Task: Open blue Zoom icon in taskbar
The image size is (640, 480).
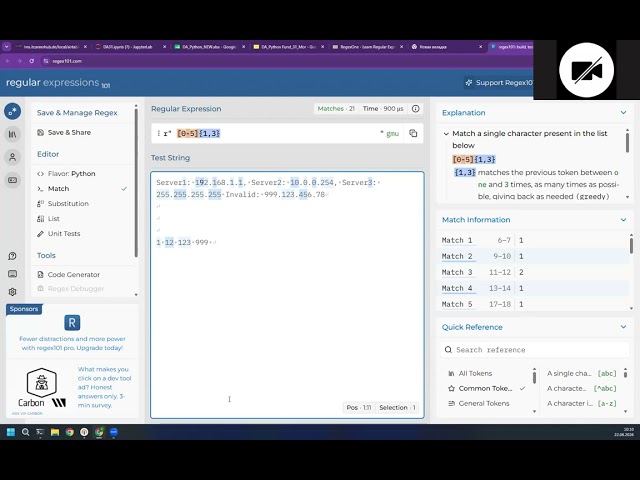Action: (x=114, y=432)
